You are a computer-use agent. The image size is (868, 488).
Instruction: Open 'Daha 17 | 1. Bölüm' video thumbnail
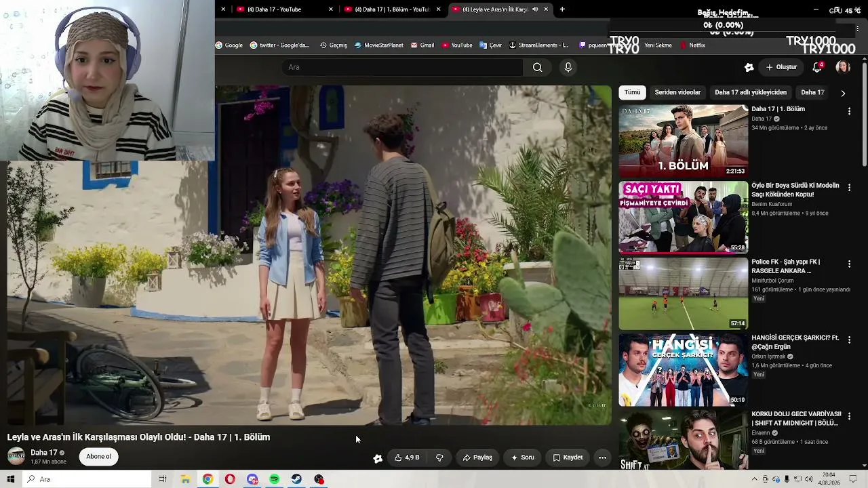[684, 141]
